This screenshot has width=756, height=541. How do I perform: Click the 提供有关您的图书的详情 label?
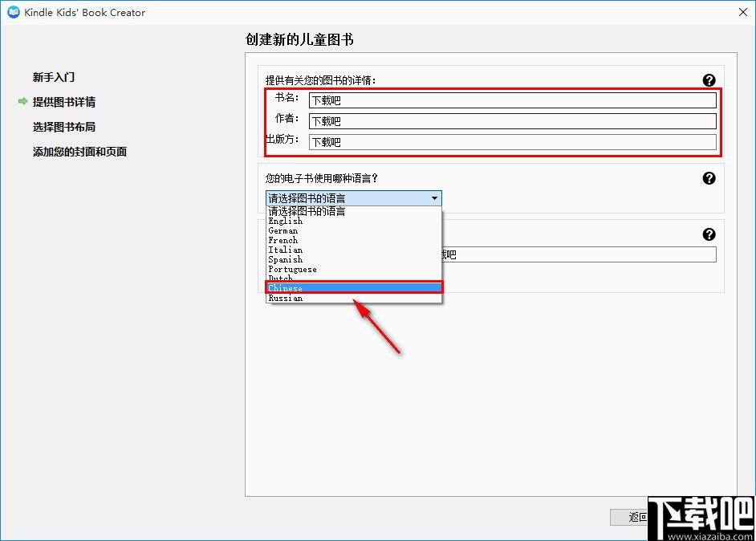[321, 80]
